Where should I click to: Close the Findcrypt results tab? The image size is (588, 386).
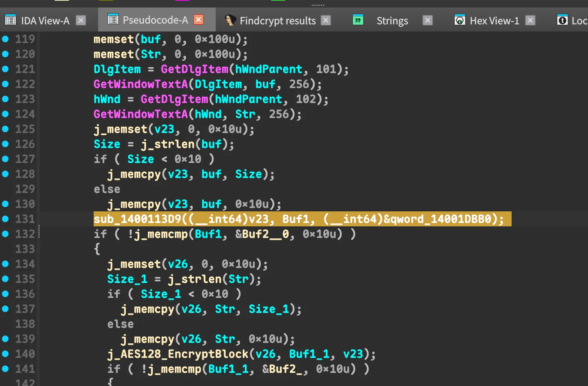click(x=326, y=20)
